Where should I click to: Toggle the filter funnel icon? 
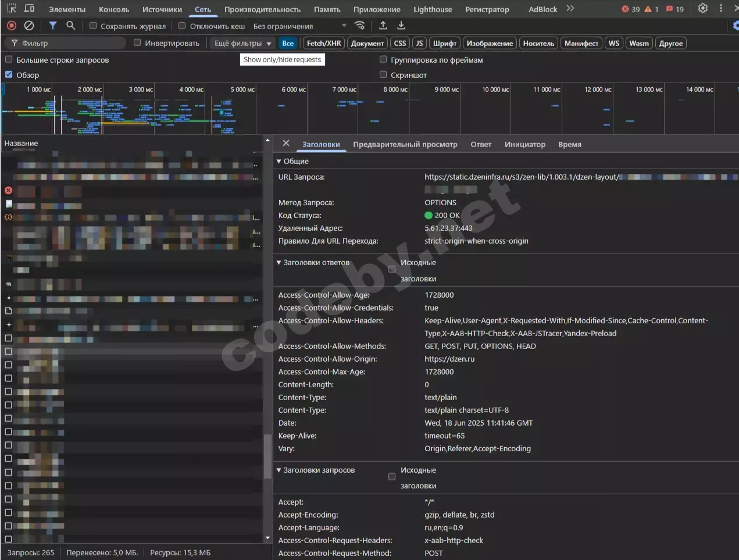[53, 26]
